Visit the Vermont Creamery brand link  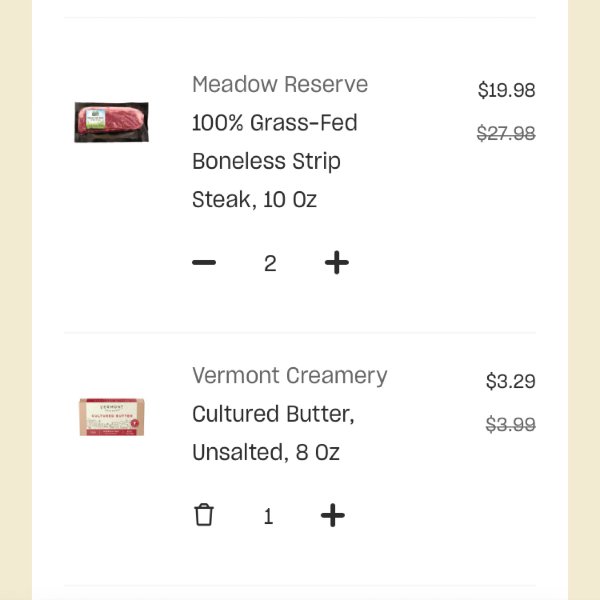[x=290, y=375]
